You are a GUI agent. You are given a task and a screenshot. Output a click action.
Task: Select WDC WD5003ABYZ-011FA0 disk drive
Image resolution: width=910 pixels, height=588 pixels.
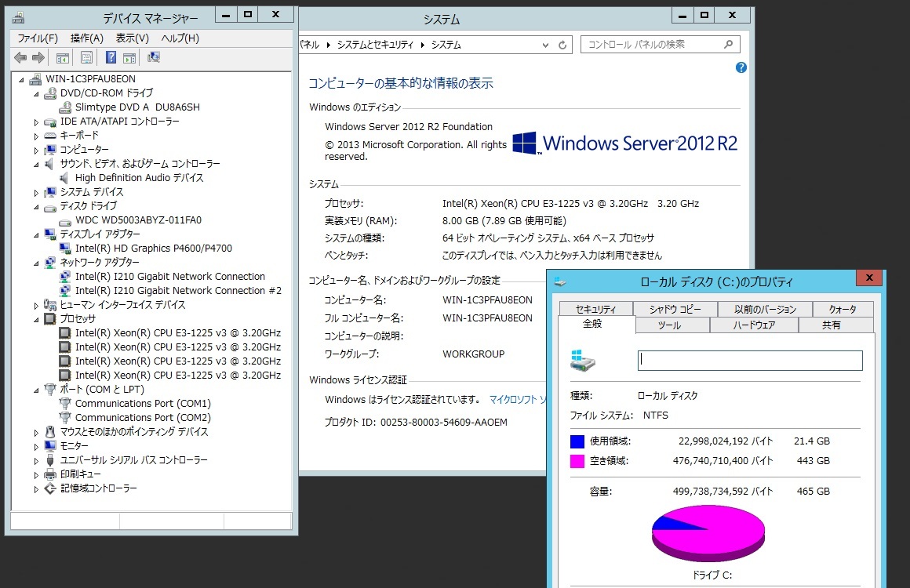tap(138, 220)
